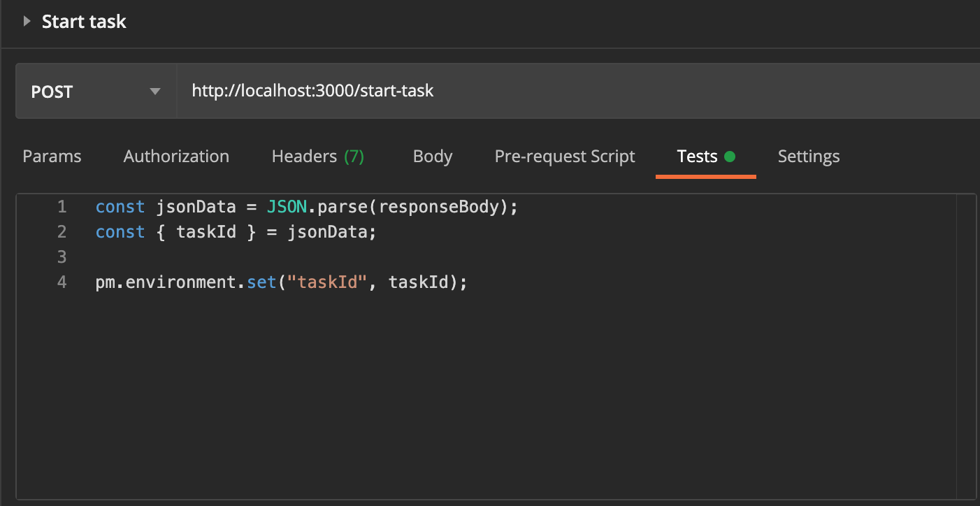Select the localhost:3000/start-task URL text
This screenshot has height=506, width=980.
[x=312, y=90]
